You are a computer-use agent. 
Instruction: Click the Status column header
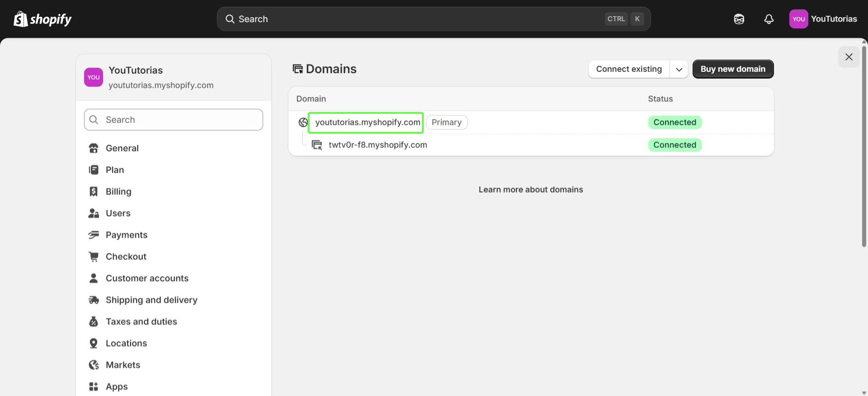click(x=660, y=99)
